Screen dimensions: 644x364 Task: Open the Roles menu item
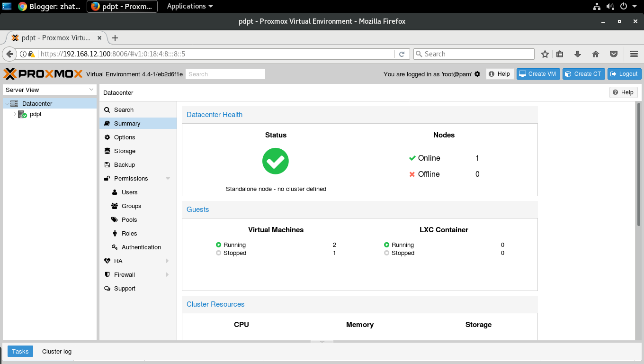[138, 234]
